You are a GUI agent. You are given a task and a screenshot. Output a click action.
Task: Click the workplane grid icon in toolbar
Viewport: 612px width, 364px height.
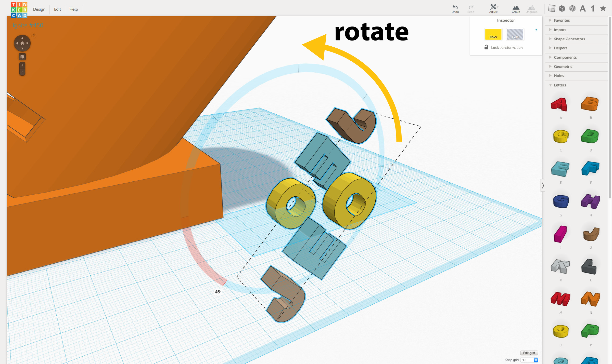(552, 8)
